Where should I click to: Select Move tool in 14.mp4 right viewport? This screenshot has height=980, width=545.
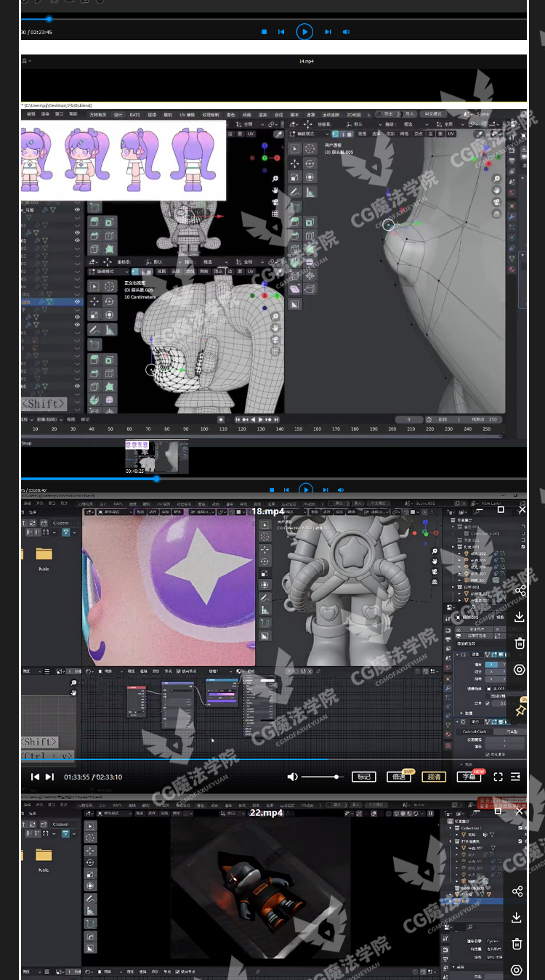[295, 163]
